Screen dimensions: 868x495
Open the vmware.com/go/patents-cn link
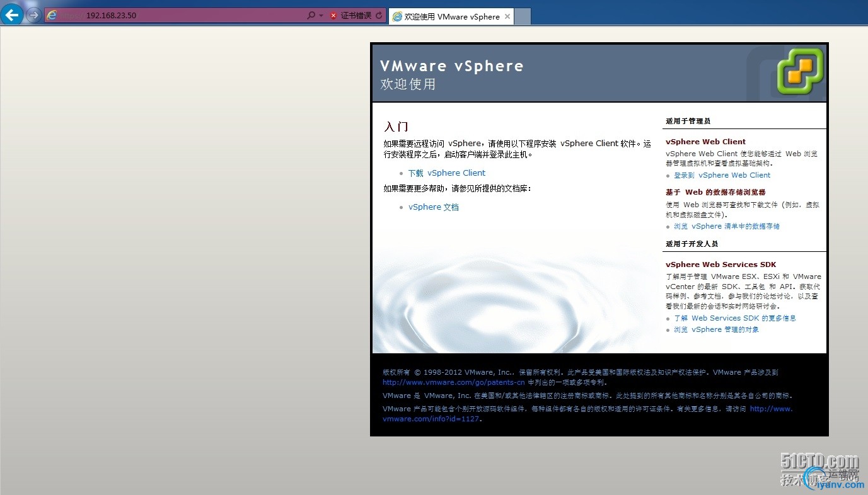[454, 383]
